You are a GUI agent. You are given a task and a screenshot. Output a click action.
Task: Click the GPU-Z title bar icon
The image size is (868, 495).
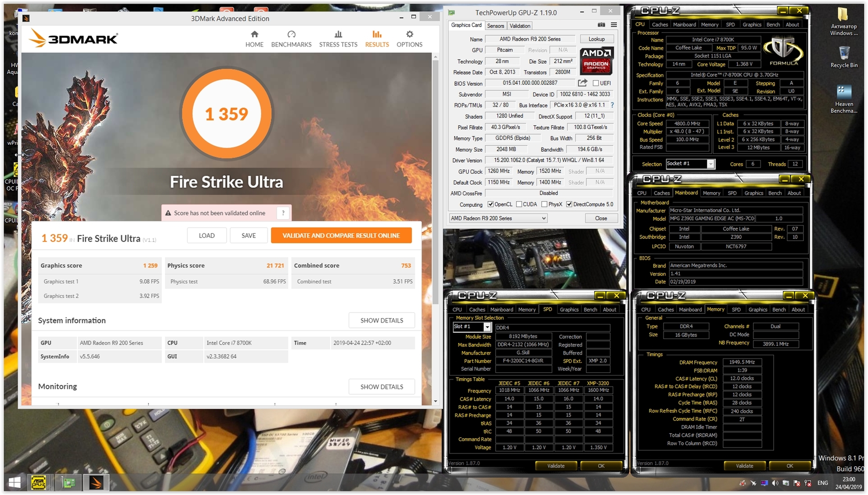click(x=452, y=12)
